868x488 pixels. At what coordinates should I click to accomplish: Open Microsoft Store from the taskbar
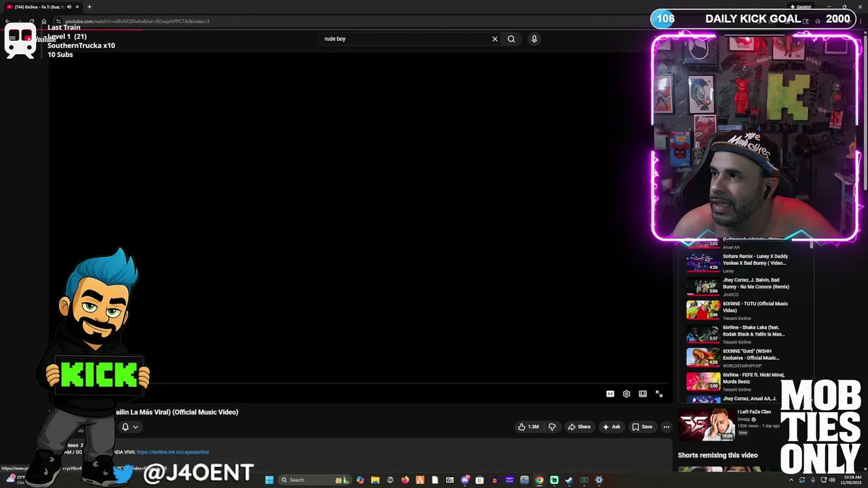point(479,480)
